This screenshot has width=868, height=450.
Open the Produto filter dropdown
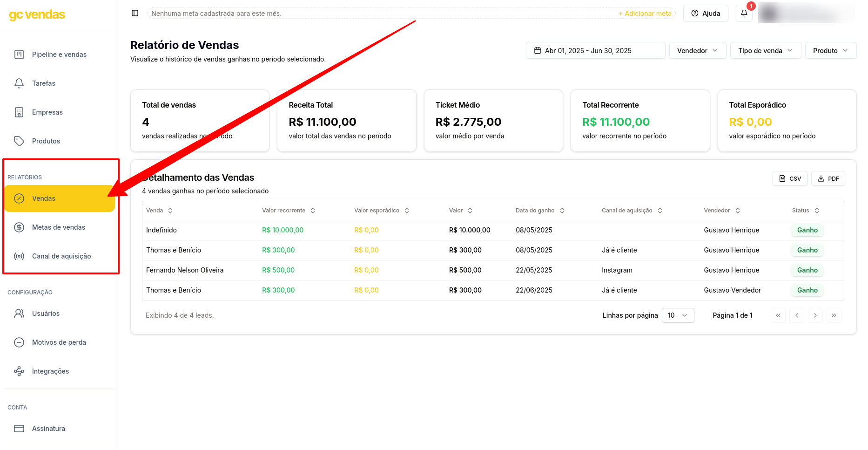[831, 50]
